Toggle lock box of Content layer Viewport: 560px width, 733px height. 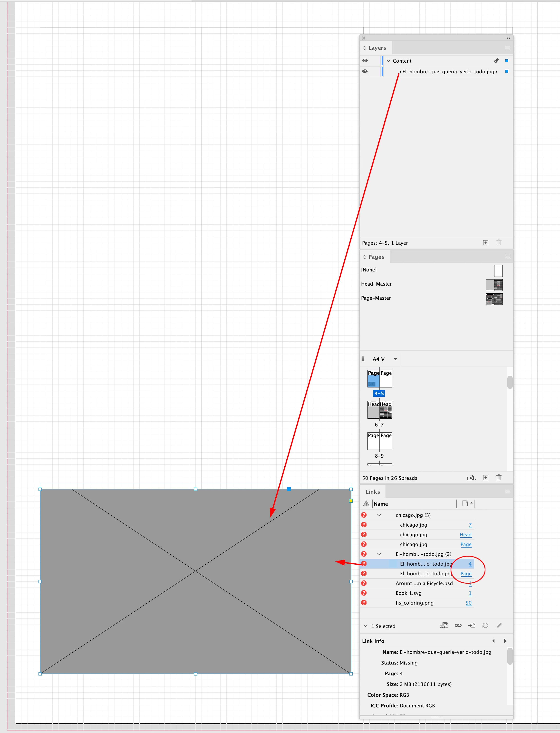pos(376,61)
